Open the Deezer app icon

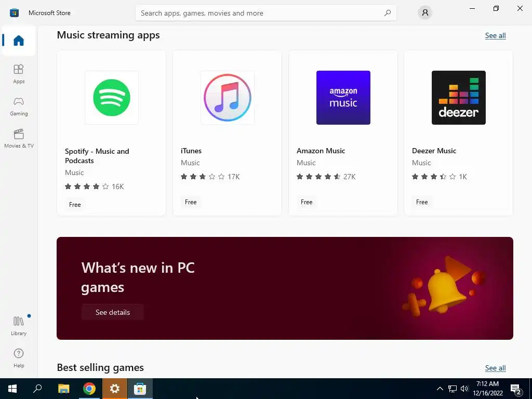pos(458,98)
